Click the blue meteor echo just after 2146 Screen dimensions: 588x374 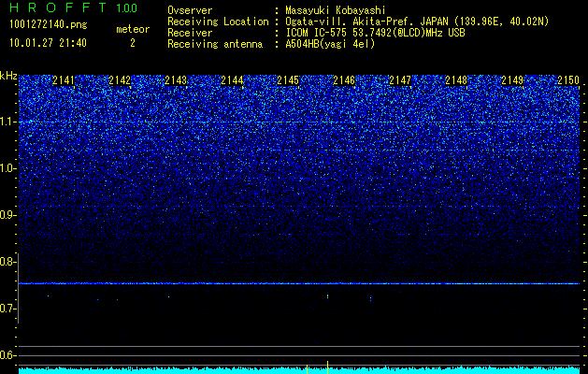pos(370,299)
